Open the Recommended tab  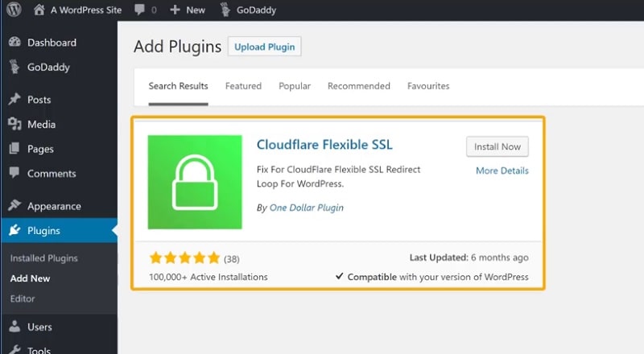(358, 86)
